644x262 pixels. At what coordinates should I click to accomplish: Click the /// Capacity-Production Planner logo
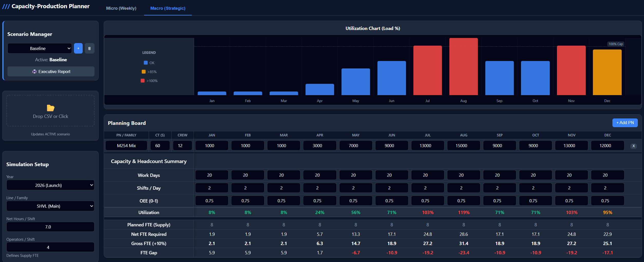point(46,6)
